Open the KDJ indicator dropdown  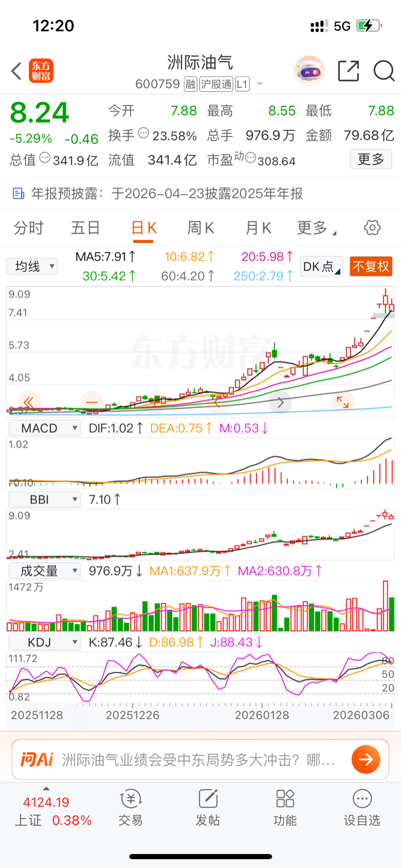point(44,643)
